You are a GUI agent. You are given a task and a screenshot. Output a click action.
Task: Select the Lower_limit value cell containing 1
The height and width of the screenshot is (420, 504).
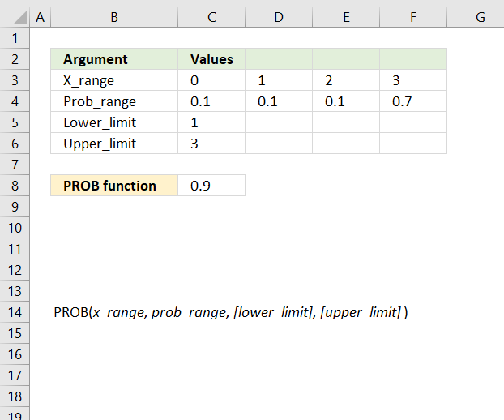click(x=211, y=122)
